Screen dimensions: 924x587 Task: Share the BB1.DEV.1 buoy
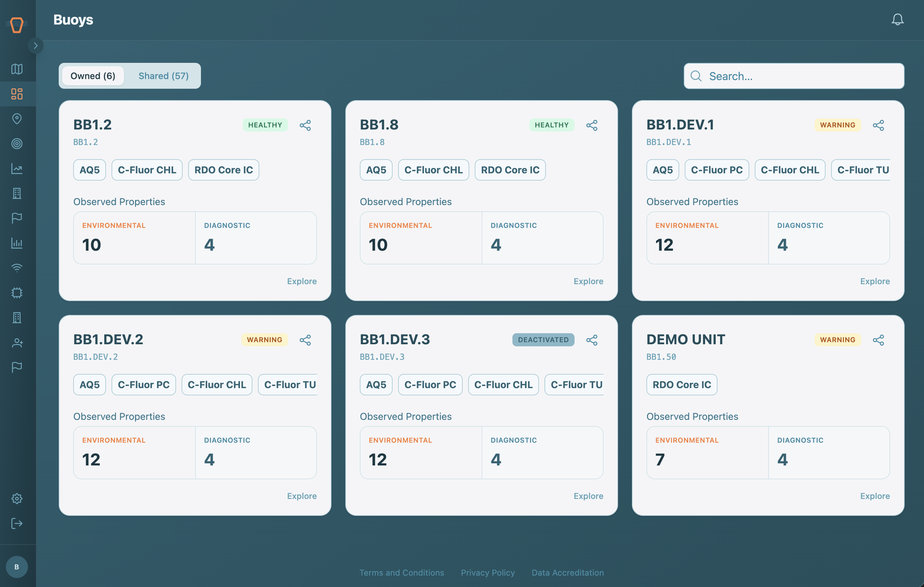[x=878, y=125]
